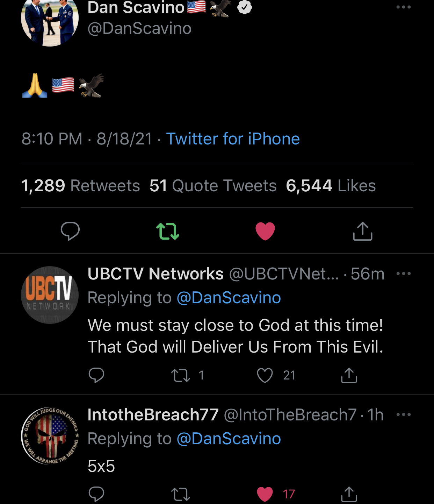Unlike Dan Scavino's main tweet
Viewport: 434px width, 504px height.
(265, 231)
